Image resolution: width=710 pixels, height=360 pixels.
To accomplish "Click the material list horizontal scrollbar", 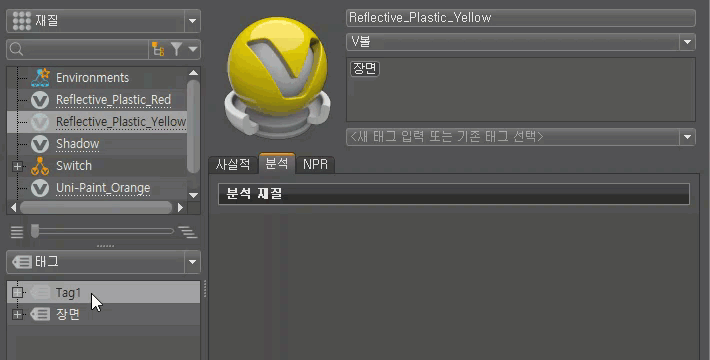I will point(96,207).
